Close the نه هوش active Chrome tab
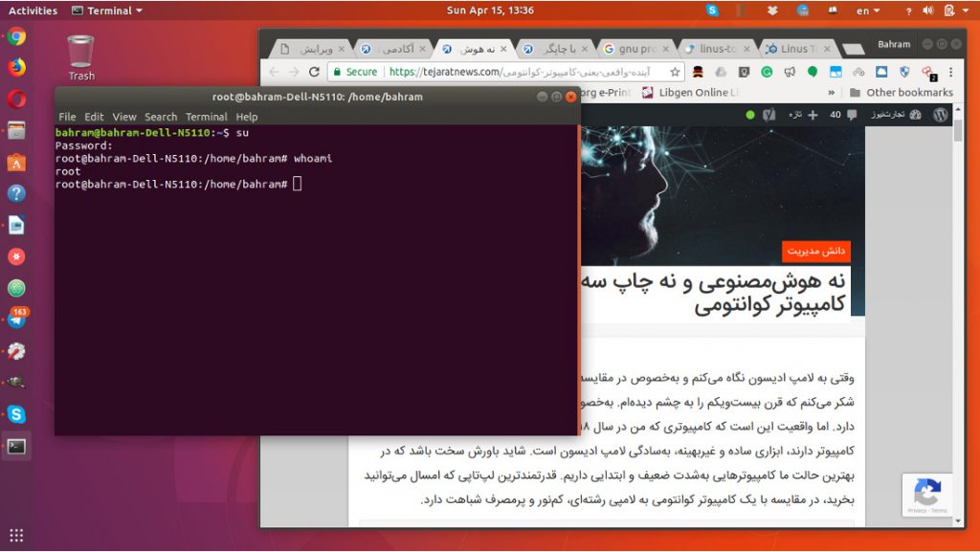Screen dimensions: 980x552 pos(503,49)
